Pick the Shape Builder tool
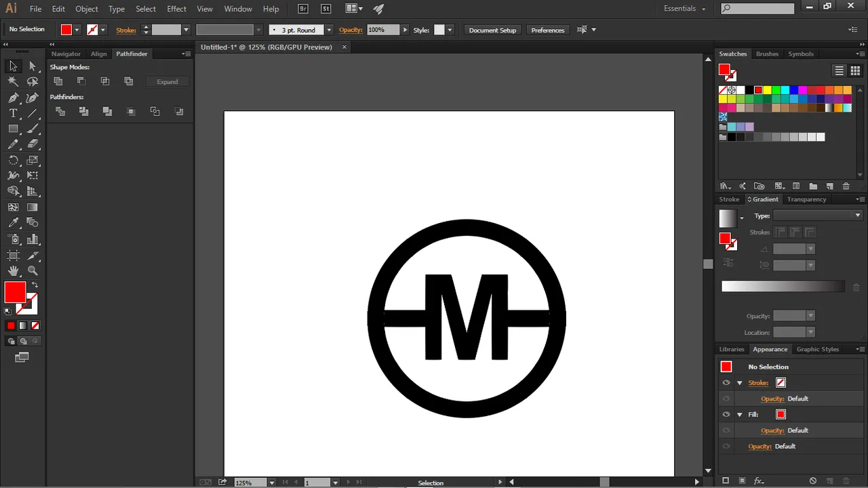The width and height of the screenshot is (868, 488). click(x=13, y=192)
